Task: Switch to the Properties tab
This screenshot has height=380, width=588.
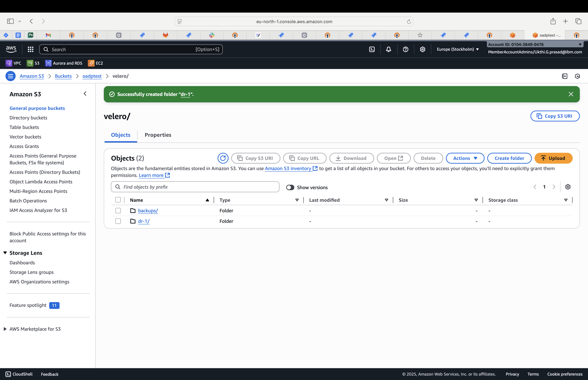Action: (x=158, y=135)
